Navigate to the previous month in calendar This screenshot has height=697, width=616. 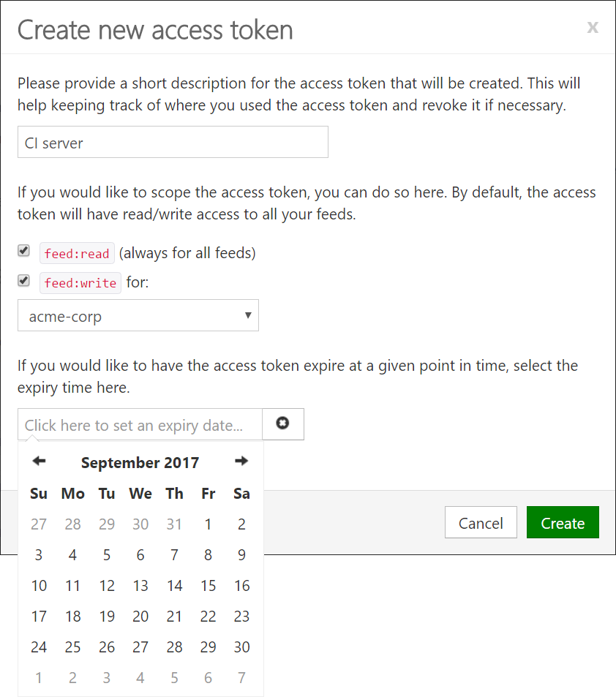[38, 461]
